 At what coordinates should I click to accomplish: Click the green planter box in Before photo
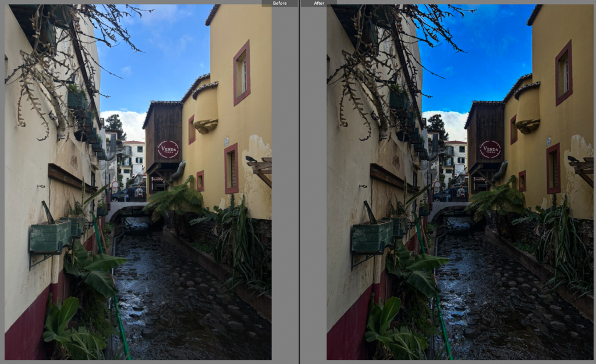point(49,237)
